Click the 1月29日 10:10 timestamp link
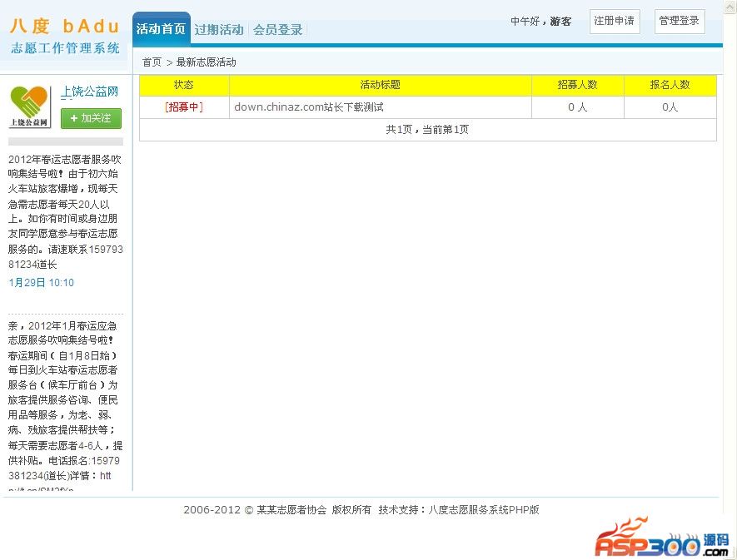Viewport: 737px width, 560px height. pyautogui.click(x=41, y=283)
